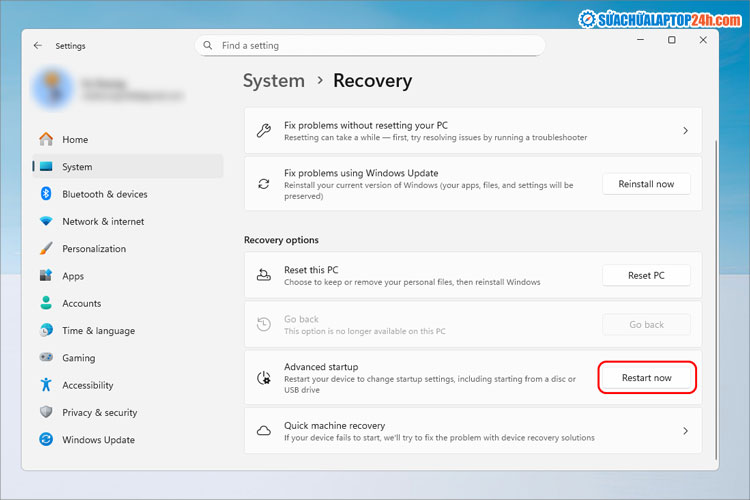Click the Personalization paintbrush icon
This screenshot has height=500, width=750.
click(x=46, y=248)
